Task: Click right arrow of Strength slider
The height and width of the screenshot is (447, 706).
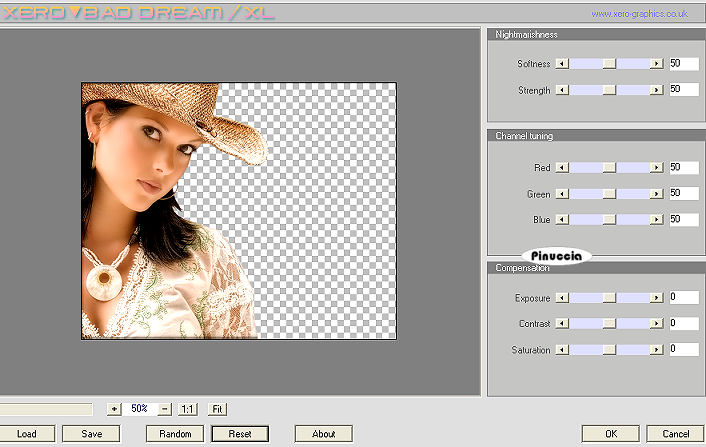Action: coord(656,90)
